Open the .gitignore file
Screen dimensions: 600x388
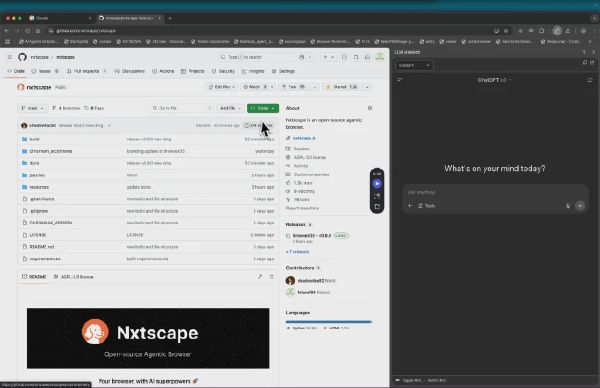click(x=39, y=211)
